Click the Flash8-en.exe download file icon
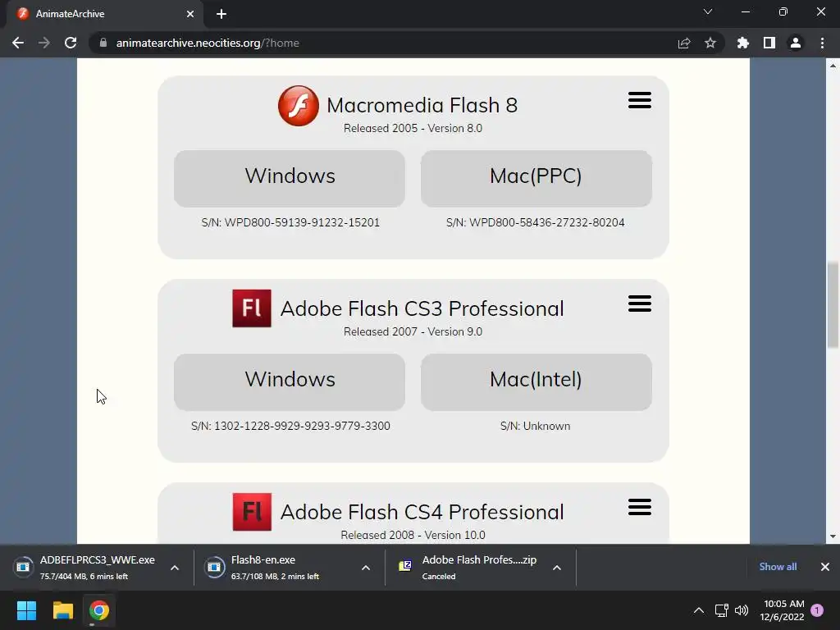The width and height of the screenshot is (840, 630). click(x=214, y=567)
